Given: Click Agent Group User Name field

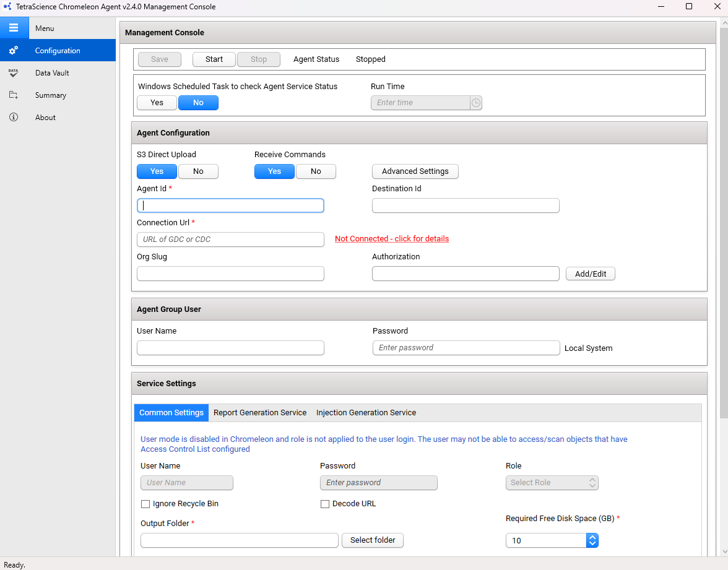Looking at the screenshot, I should [x=230, y=348].
